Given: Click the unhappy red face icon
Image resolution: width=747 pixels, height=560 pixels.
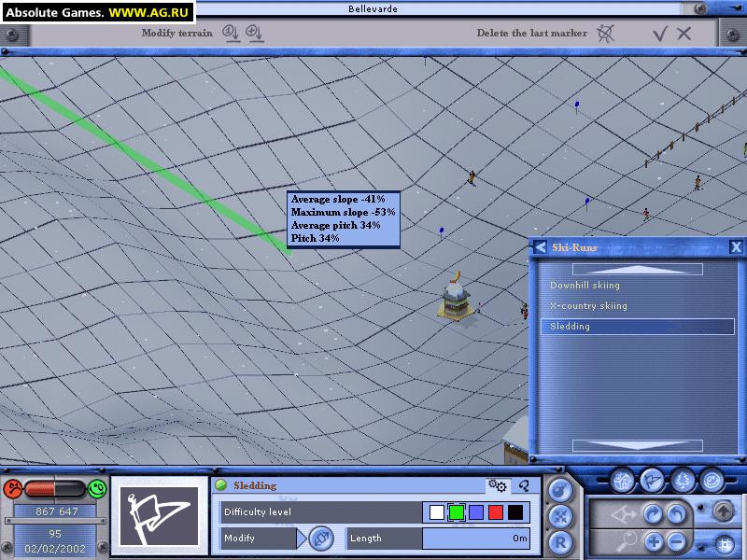Looking at the screenshot, I should tap(13, 488).
